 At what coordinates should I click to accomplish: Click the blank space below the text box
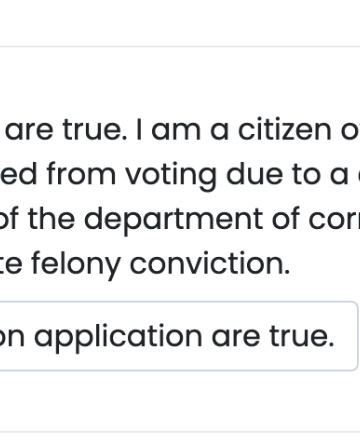point(180,400)
